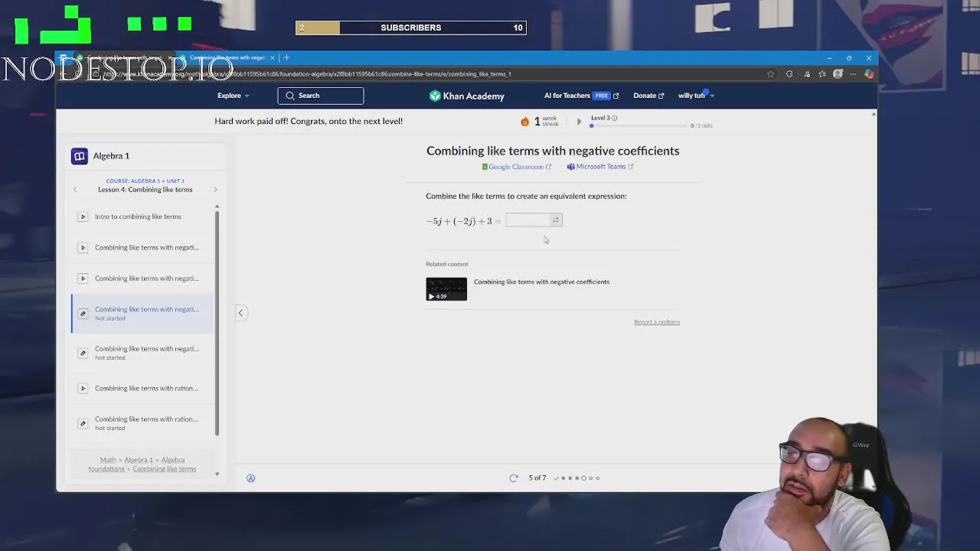Share to Google Classroom
980x551 pixels.
point(517,167)
